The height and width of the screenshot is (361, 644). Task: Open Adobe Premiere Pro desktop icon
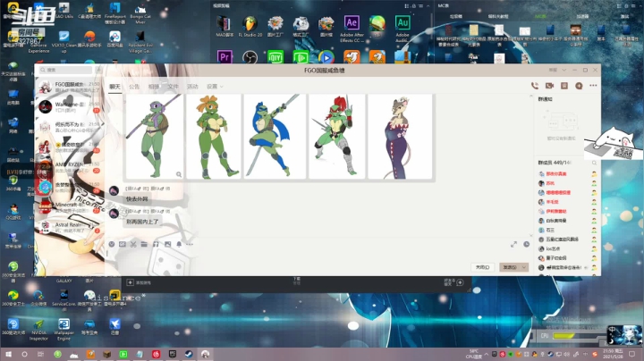pyautogui.click(x=225, y=56)
